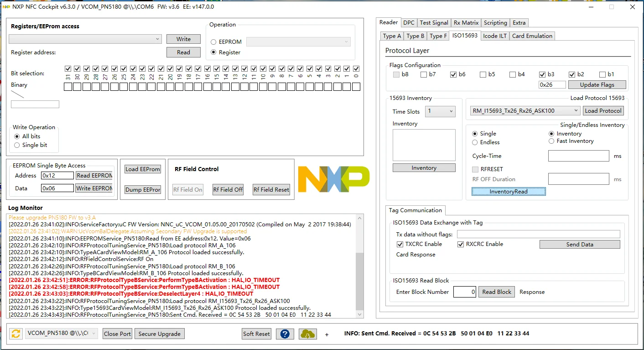This screenshot has height=350, width=644.
Task: Select the Tag Communication tab
Action: click(415, 210)
